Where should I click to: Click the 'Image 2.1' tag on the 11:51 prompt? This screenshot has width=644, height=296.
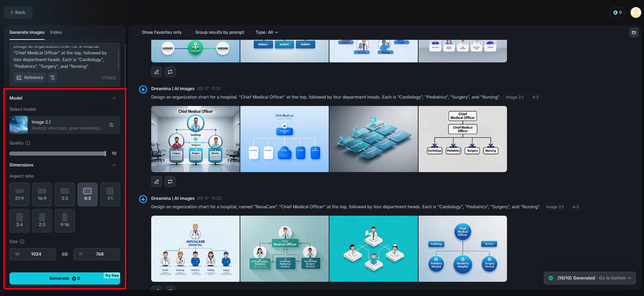point(515,97)
